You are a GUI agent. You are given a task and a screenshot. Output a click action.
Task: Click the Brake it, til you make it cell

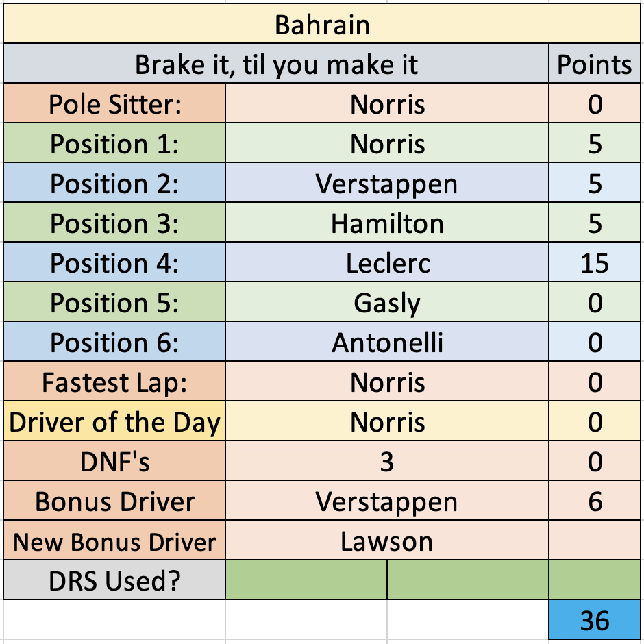click(x=276, y=64)
